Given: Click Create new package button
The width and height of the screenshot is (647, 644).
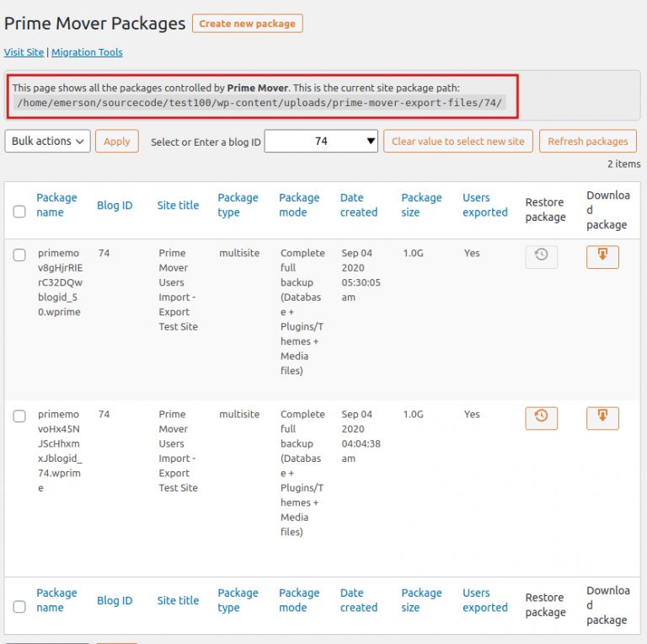Looking at the screenshot, I should pos(247,24).
